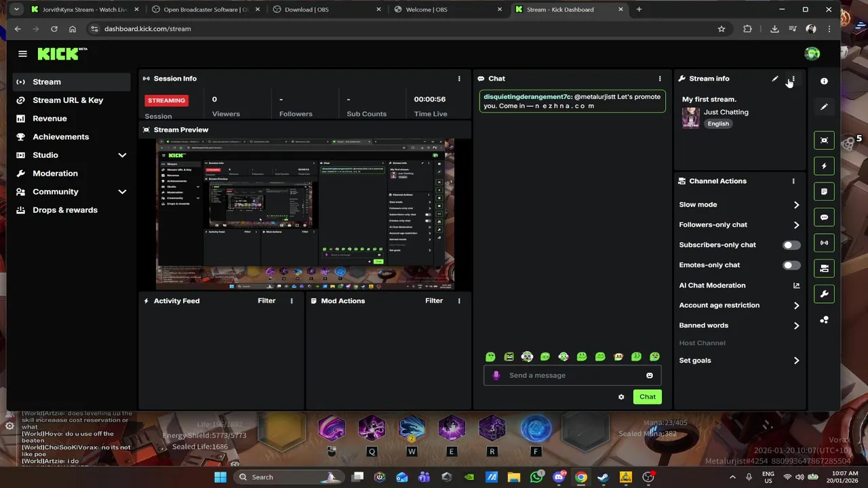The image size is (868, 488).
Task: Select Stream in the sidebar
Action: (x=72, y=82)
